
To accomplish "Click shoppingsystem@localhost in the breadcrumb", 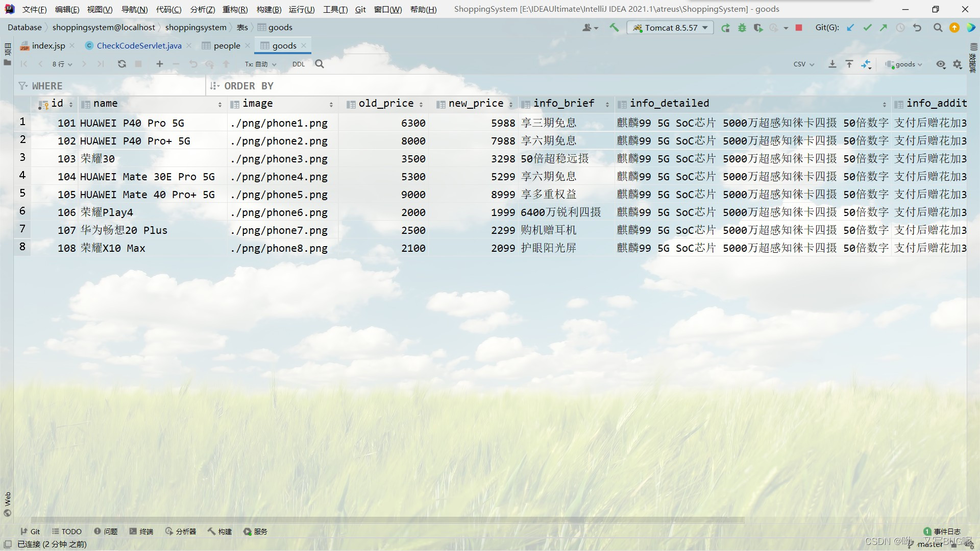I will 104,28.
